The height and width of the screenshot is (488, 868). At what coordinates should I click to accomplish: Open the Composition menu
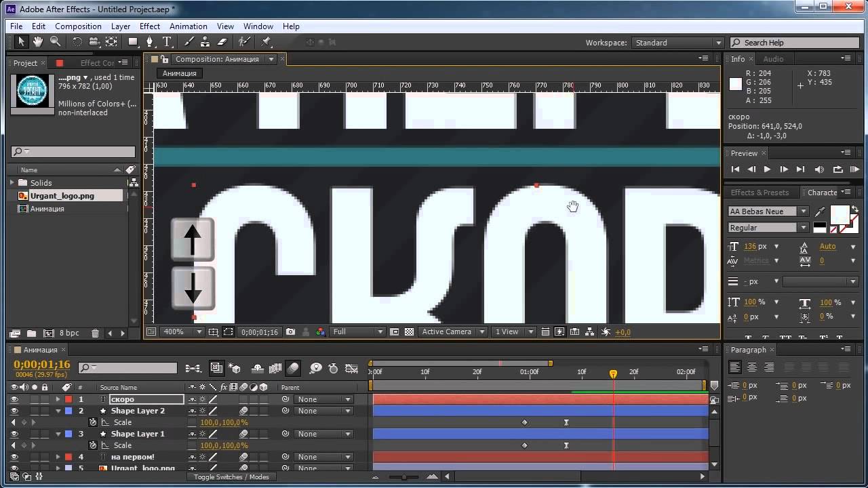[x=78, y=26]
